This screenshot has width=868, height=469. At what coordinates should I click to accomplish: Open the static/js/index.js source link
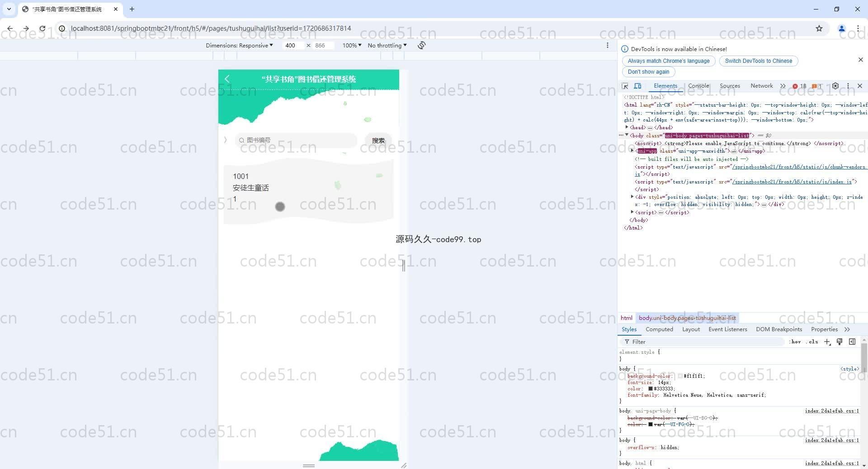792,182
